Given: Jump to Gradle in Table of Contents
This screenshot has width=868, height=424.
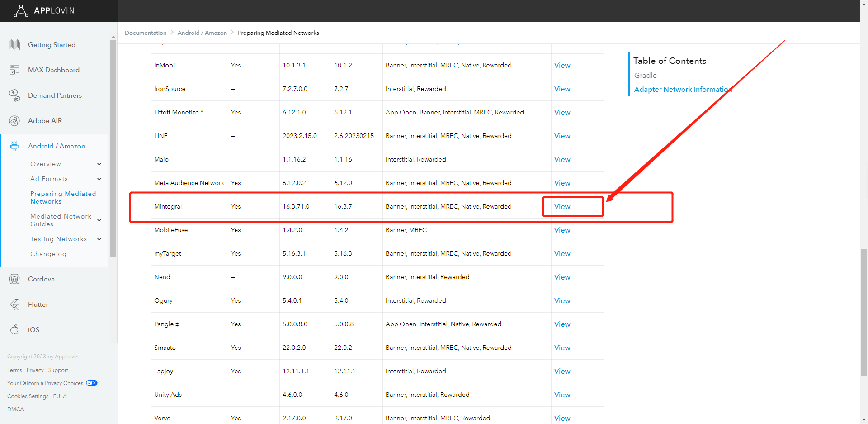Looking at the screenshot, I should pyautogui.click(x=645, y=76).
